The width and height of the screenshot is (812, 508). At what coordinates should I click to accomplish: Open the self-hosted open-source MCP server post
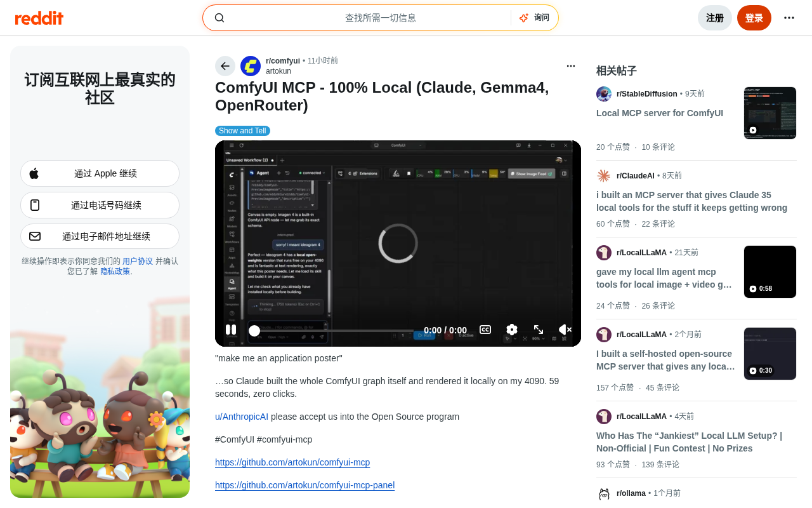(665, 360)
